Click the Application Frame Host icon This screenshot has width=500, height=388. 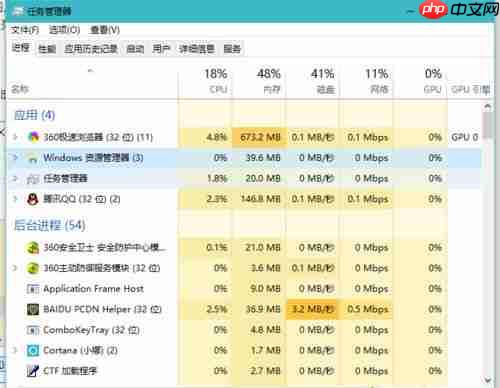tap(33, 289)
